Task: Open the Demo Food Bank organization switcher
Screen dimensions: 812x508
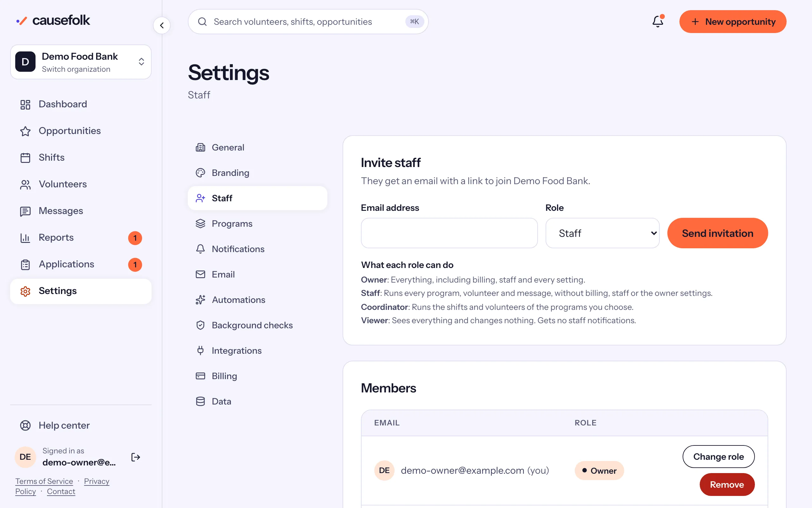Action: tap(81, 62)
